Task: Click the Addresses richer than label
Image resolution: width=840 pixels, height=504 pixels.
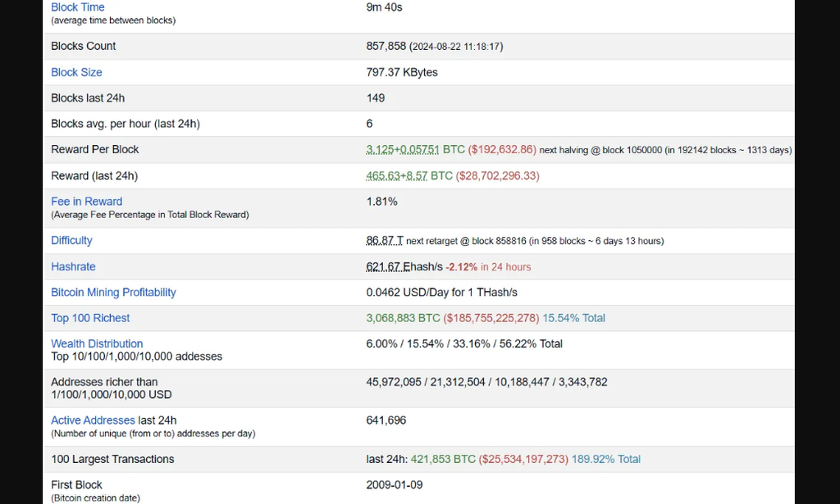Action: [x=104, y=382]
